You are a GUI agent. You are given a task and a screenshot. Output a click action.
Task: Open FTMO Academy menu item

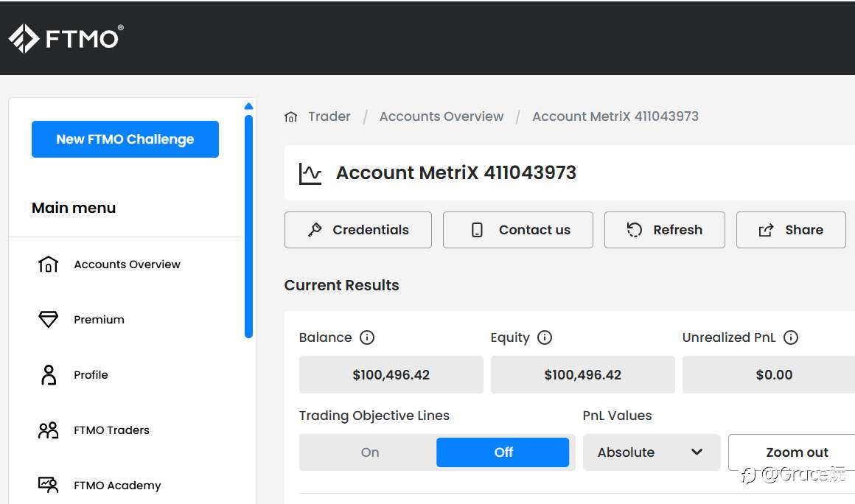[x=117, y=486]
